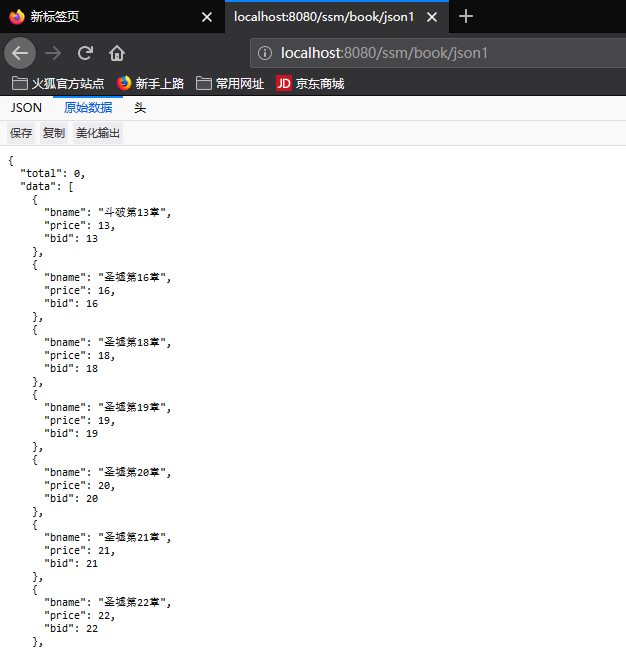Click the "price": 18 line
Screen dimensions: 626x649
pyautogui.click(x=79, y=356)
